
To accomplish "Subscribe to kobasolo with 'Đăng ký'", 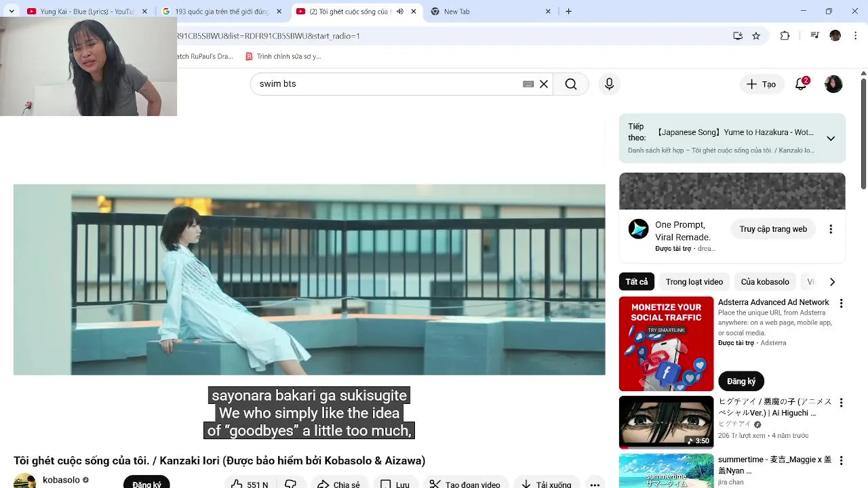I will (x=146, y=483).
